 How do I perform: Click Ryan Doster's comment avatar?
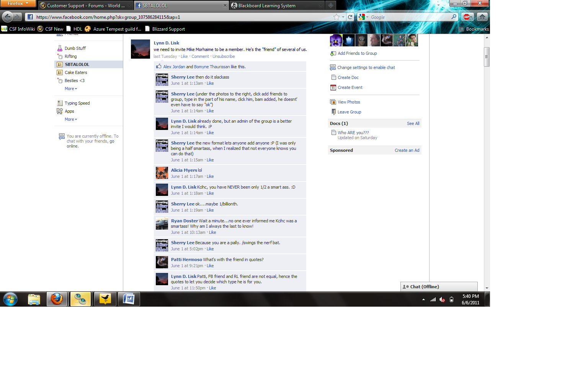pyautogui.click(x=162, y=224)
